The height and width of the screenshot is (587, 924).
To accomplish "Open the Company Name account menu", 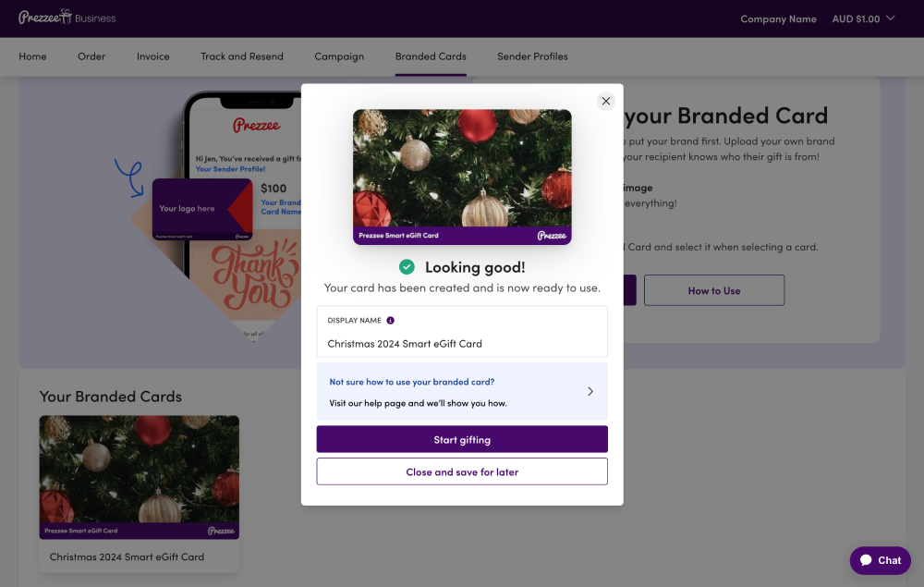I will click(779, 18).
